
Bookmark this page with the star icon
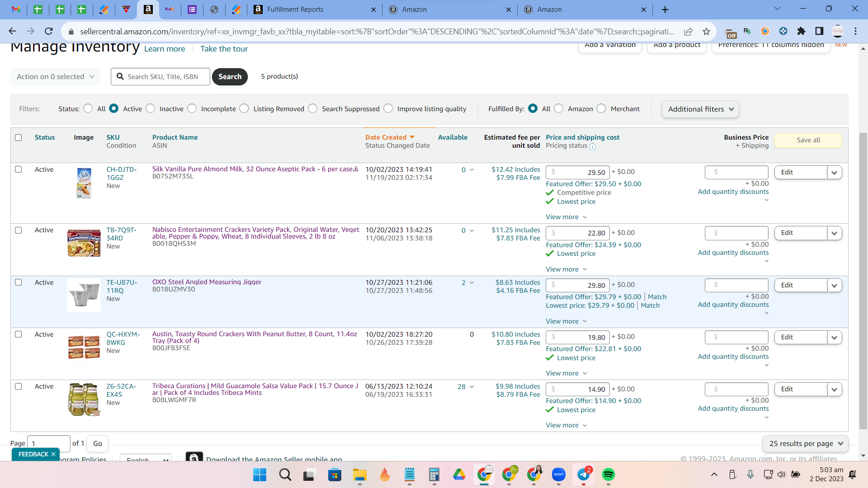706,31
